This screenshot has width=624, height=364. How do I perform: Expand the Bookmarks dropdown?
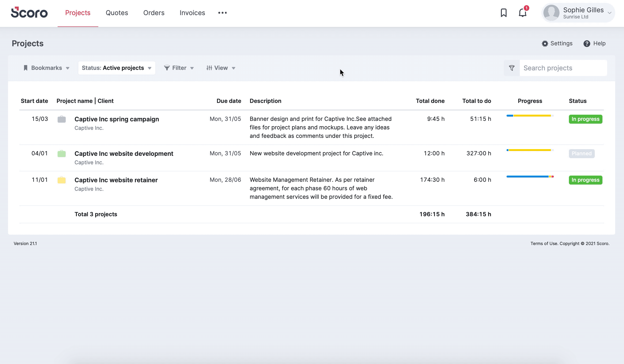click(x=46, y=68)
